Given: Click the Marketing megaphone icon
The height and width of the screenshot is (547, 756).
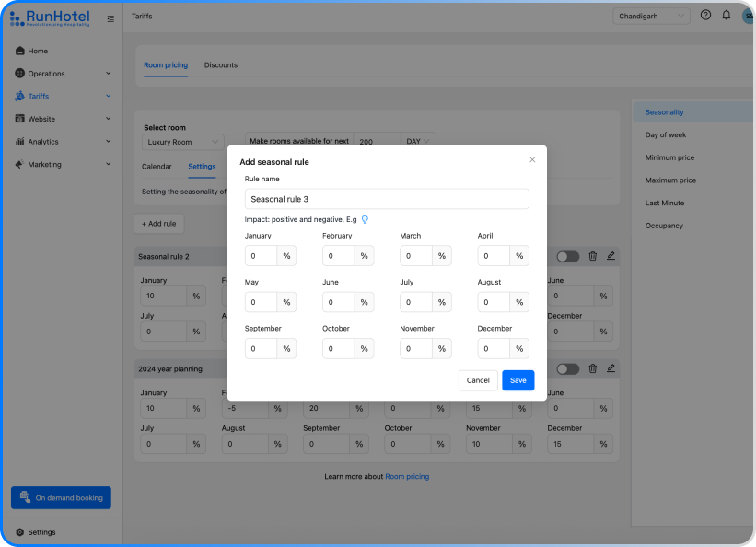Looking at the screenshot, I should pos(19,164).
